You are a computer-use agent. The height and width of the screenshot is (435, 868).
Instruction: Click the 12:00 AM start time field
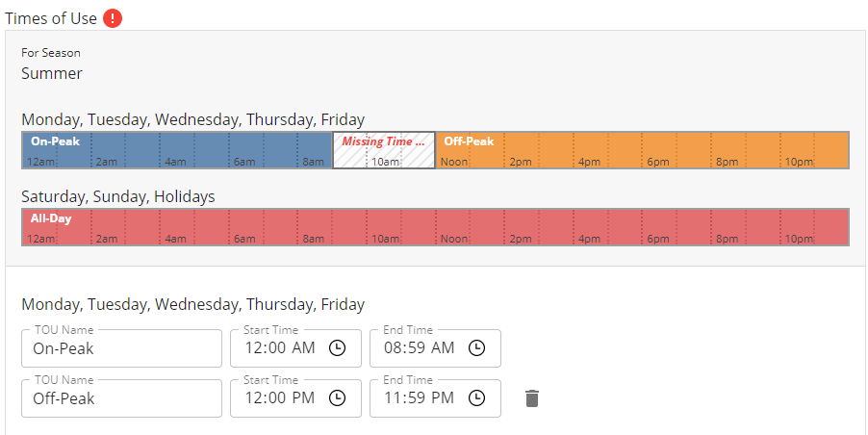[x=279, y=348]
